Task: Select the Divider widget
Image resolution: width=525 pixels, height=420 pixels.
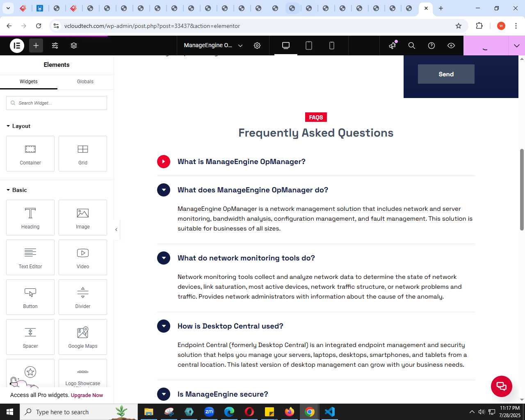Action: [83, 297]
